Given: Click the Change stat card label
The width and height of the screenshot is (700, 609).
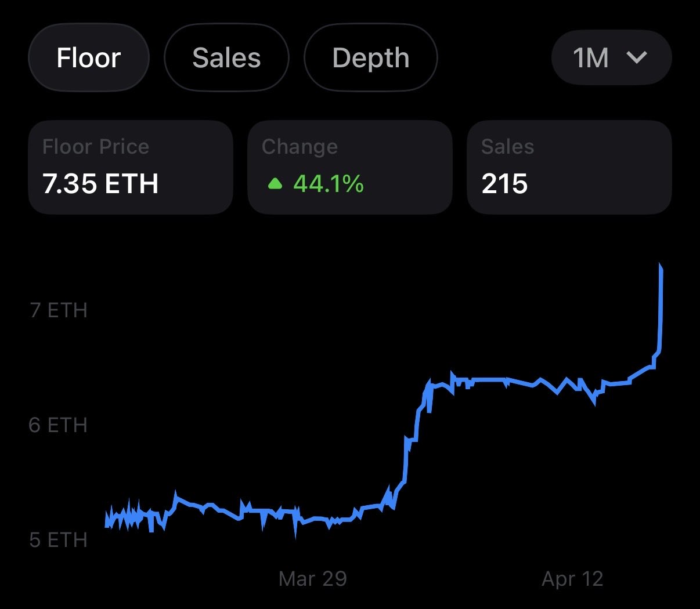Looking at the screenshot, I should point(300,147).
